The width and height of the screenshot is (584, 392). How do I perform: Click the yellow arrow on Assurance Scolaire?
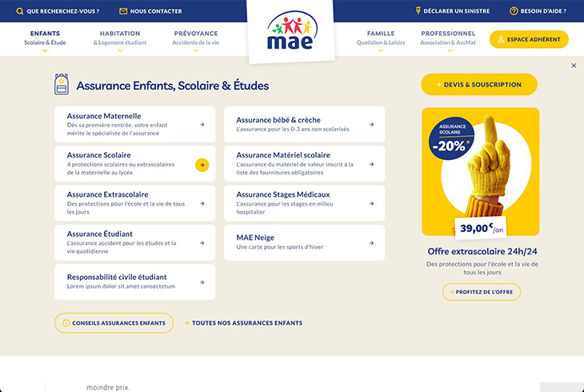pyautogui.click(x=202, y=165)
